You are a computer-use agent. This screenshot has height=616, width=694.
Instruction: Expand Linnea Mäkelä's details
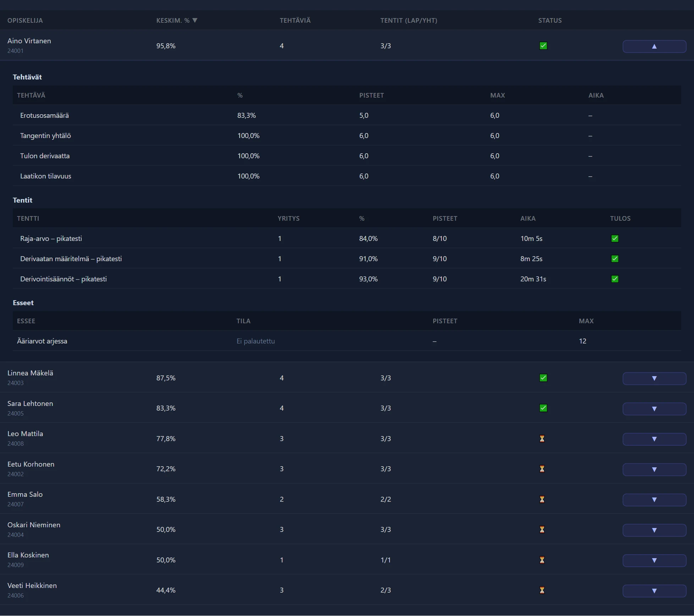(x=654, y=379)
